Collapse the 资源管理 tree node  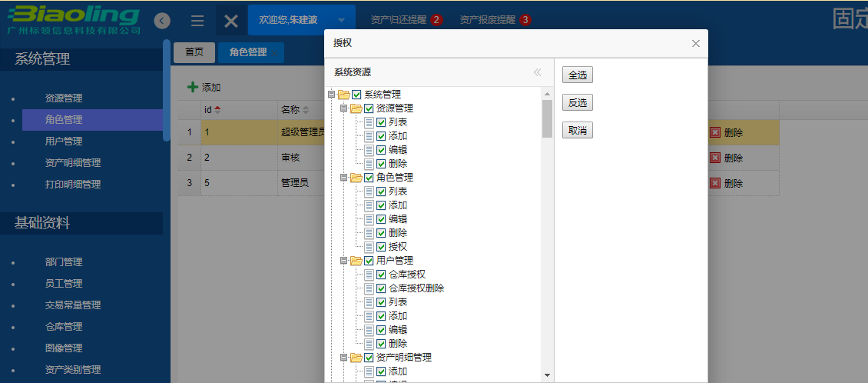click(344, 108)
